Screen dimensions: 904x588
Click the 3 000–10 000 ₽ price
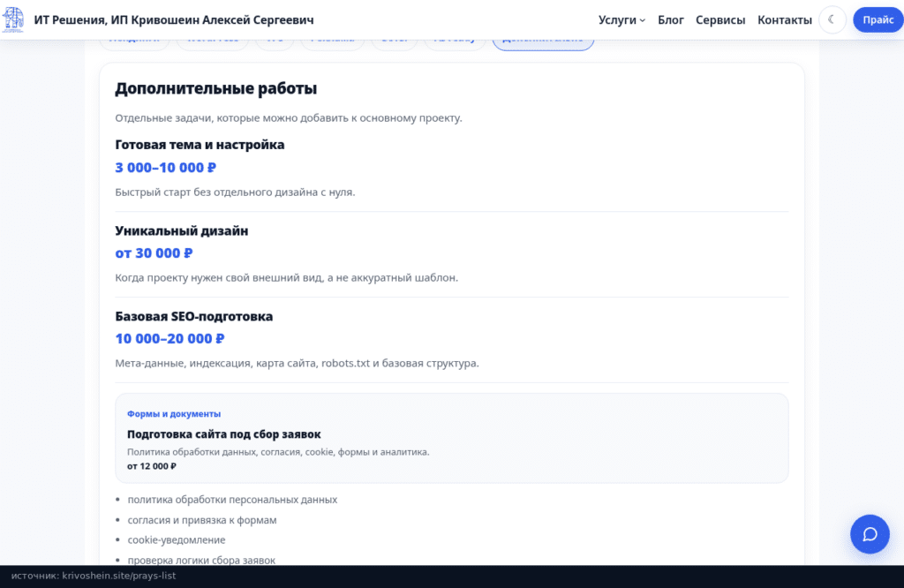(x=165, y=167)
